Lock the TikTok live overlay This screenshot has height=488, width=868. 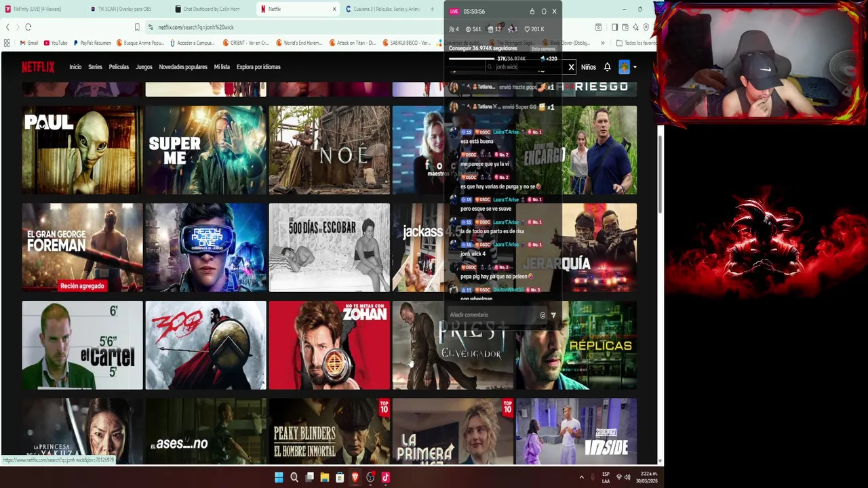click(532, 12)
